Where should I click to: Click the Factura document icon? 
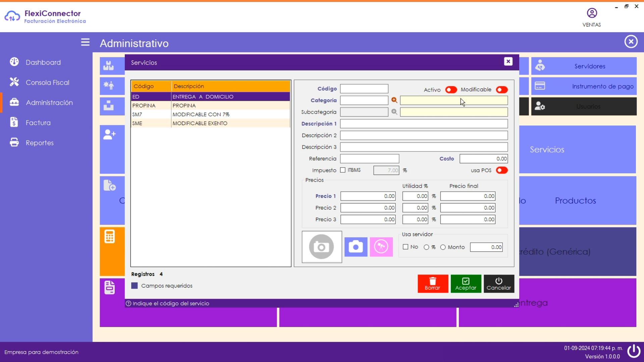pyautogui.click(x=14, y=122)
